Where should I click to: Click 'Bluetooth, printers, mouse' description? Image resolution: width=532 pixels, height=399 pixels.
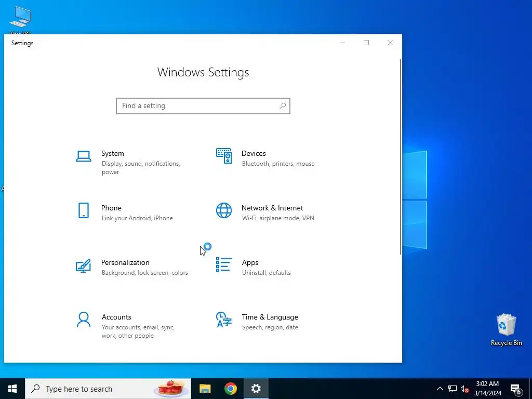click(x=278, y=164)
